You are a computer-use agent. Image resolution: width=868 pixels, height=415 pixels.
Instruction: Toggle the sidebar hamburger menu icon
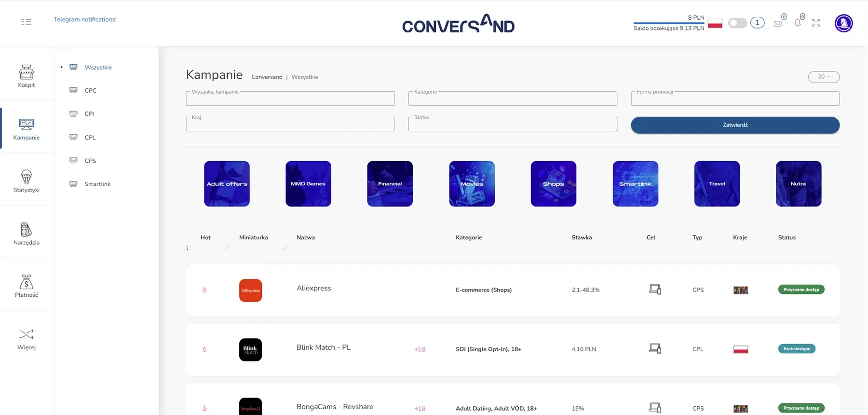26,22
